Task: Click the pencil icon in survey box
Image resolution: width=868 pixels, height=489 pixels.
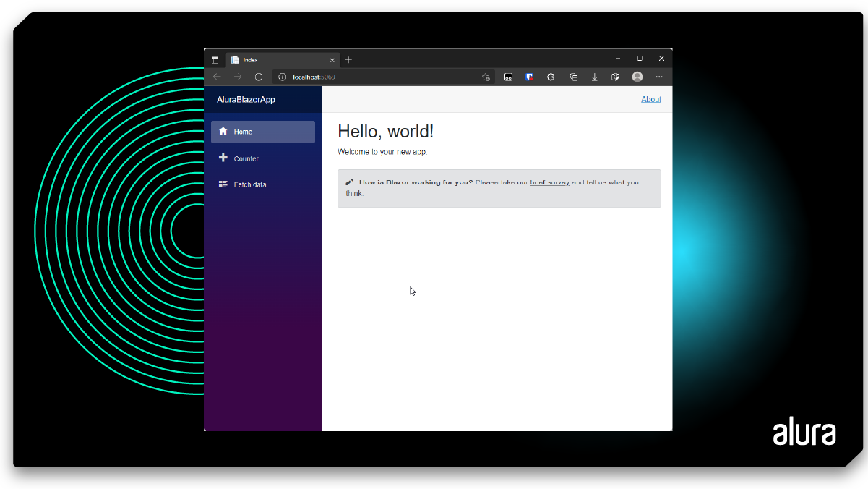Action: (x=349, y=182)
